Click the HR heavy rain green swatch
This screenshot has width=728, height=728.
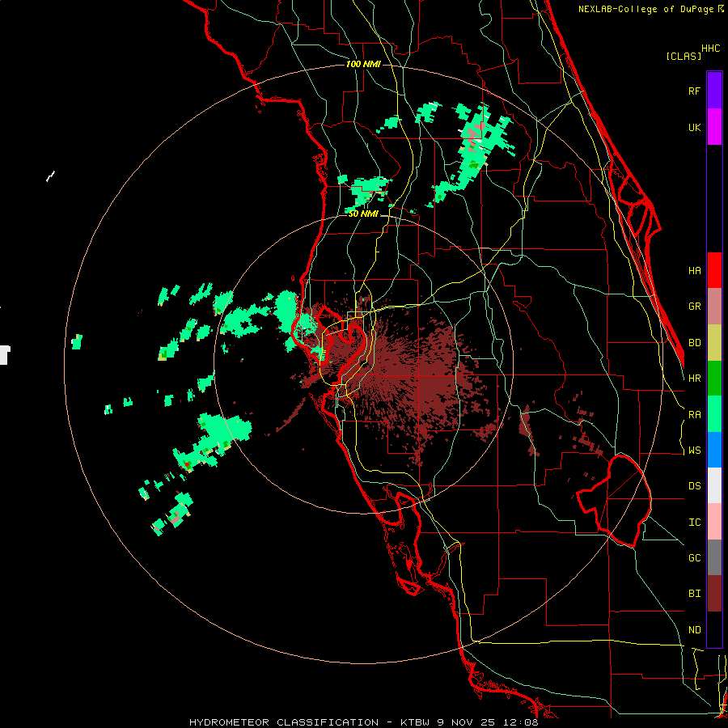(x=714, y=379)
